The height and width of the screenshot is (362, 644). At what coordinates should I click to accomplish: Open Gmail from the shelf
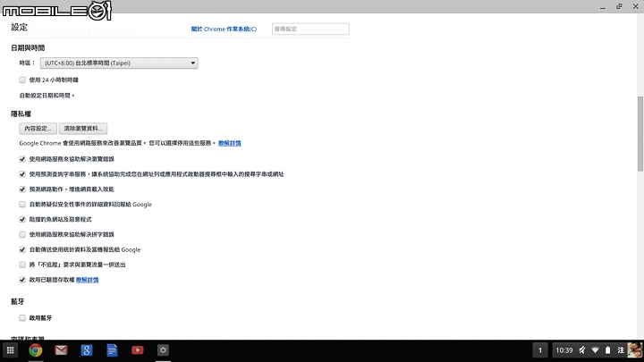[61, 350]
